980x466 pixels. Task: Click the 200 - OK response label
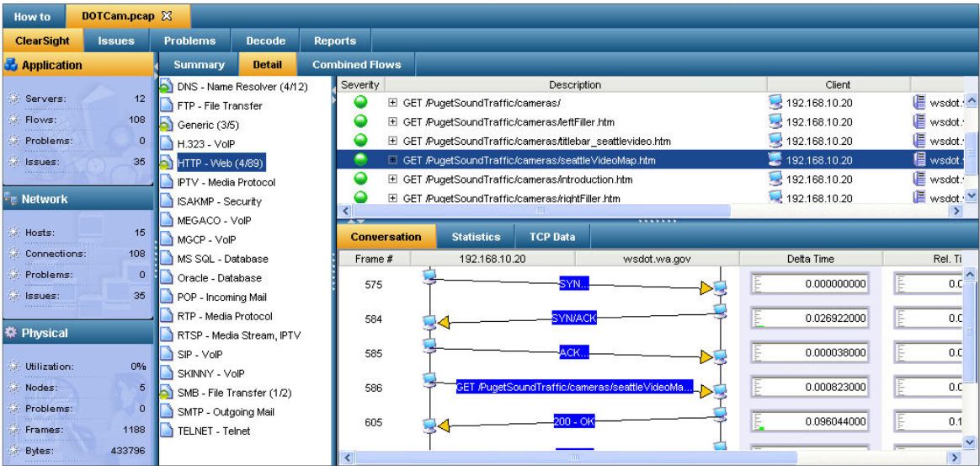point(573,421)
